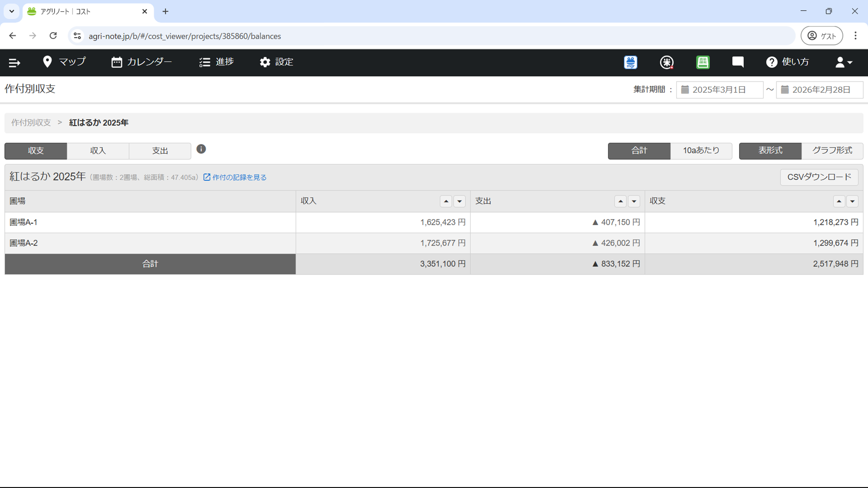Click the circular asterisk notification icon

click(667, 62)
